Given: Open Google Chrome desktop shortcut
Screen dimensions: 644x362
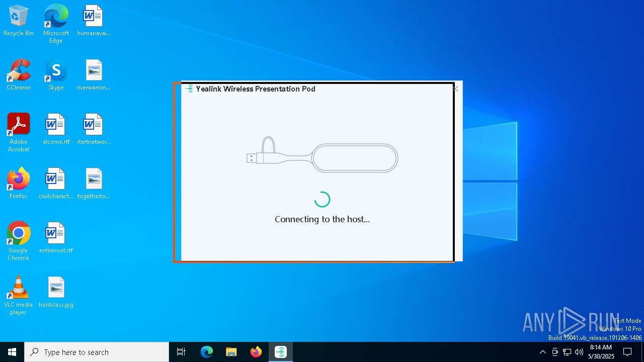Looking at the screenshot, I should point(19,241).
